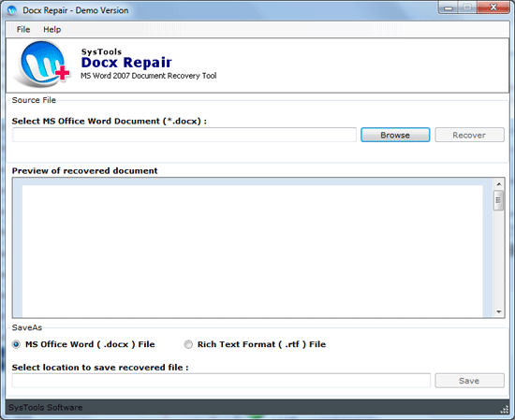Viewport: 515px width, 420px height.
Task: Click the Browse button
Action: tap(395, 135)
